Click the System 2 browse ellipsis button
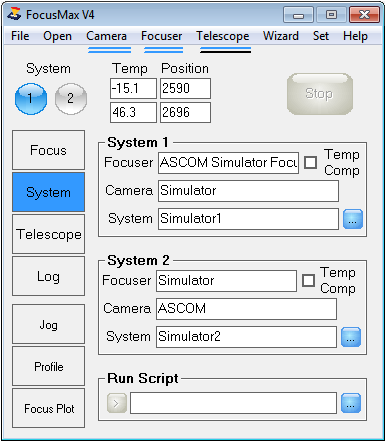Screen dimensions: 386x442 351,337
